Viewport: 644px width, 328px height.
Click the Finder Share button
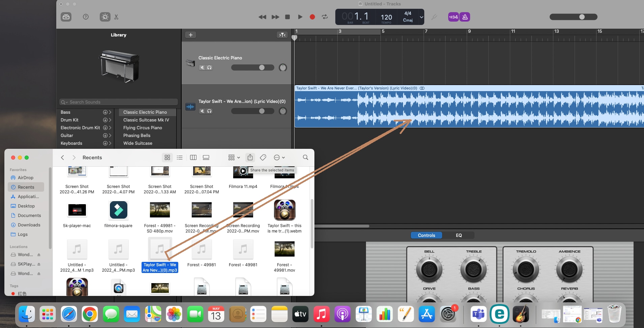250,158
